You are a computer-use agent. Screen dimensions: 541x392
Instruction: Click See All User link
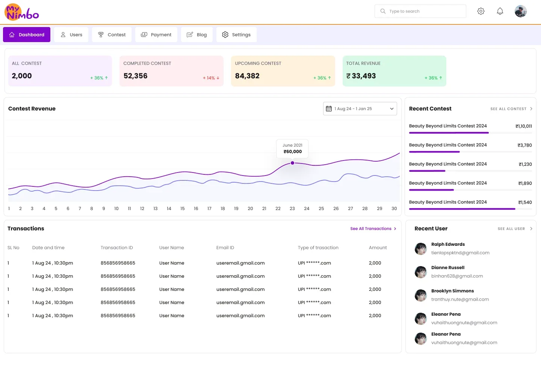[x=511, y=229]
